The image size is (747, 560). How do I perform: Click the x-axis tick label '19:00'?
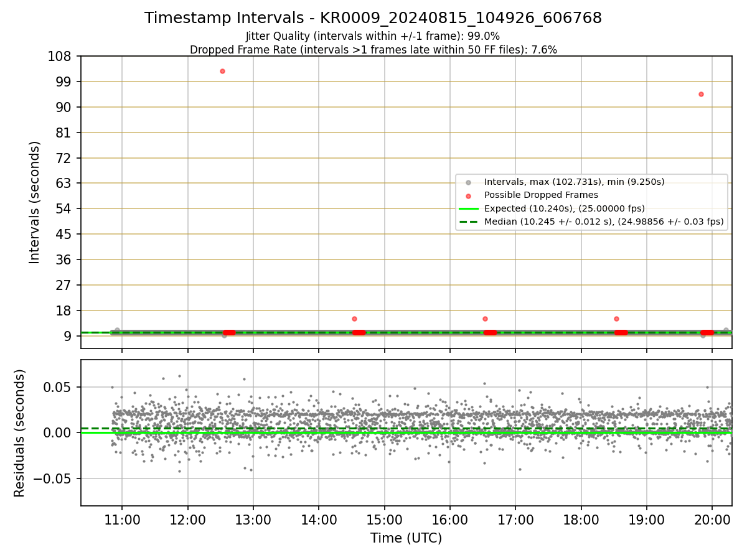tap(646, 520)
